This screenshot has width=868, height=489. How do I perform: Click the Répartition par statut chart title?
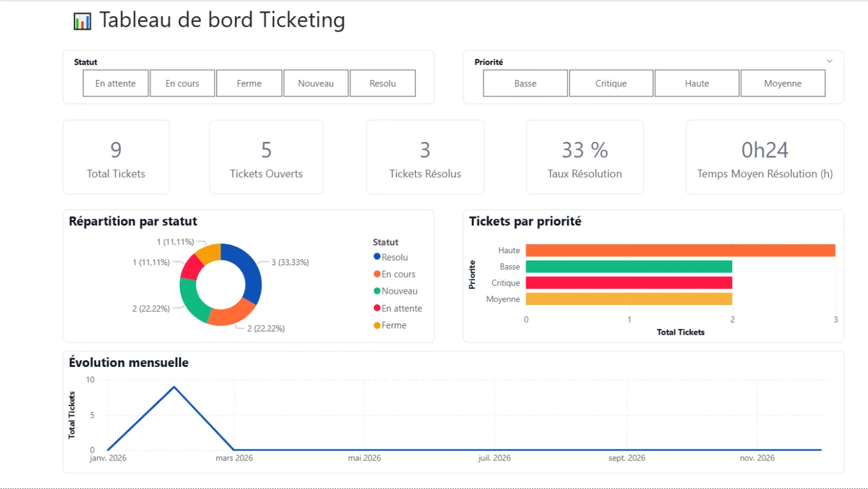point(133,221)
